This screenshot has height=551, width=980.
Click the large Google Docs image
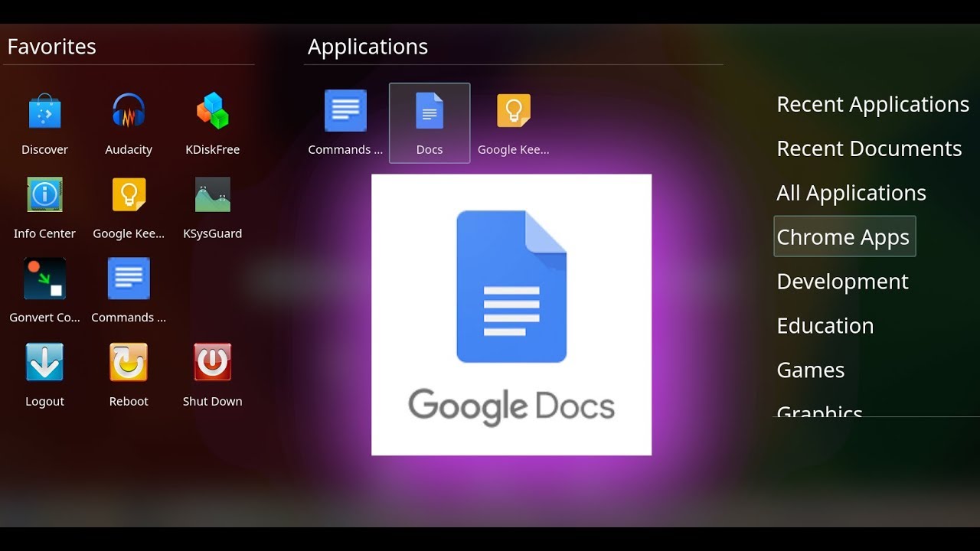click(x=511, y=315)
